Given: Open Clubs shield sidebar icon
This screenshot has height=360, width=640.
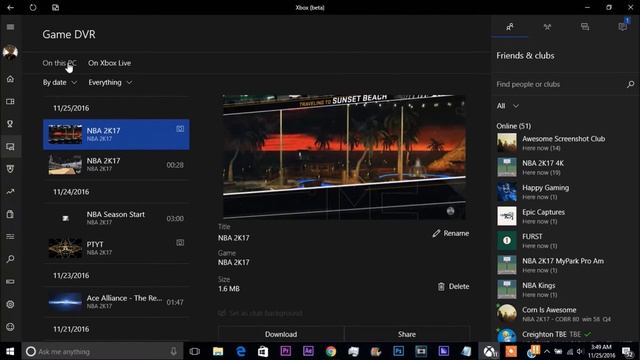Looking at the screenshot, I should point(10,169).
